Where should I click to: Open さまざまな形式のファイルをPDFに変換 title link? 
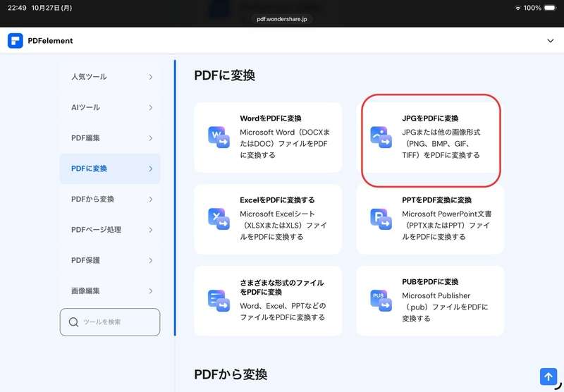(x=281, y=288)
